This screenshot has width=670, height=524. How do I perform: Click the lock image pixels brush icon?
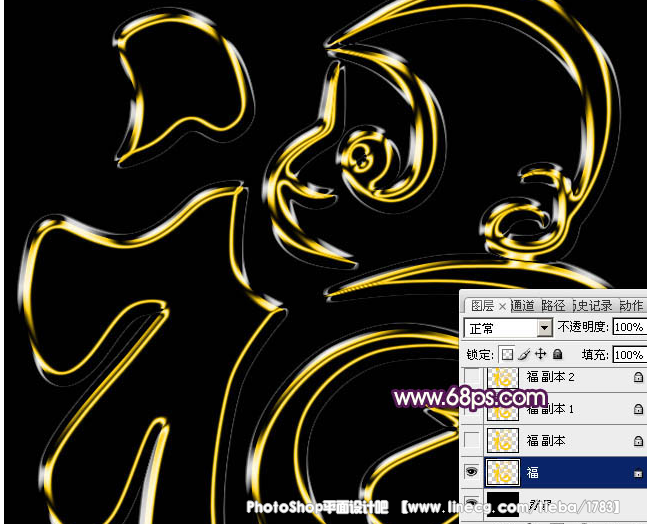click(x=524, y=355)
